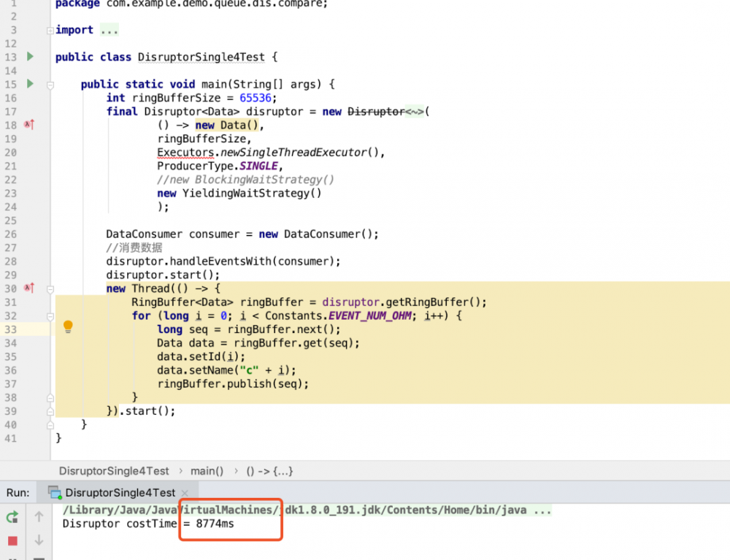The height and width of the screenshot is (560, 730).
Task: Collapse the Thread lambda fold on line 30
Action: point(50,290)
